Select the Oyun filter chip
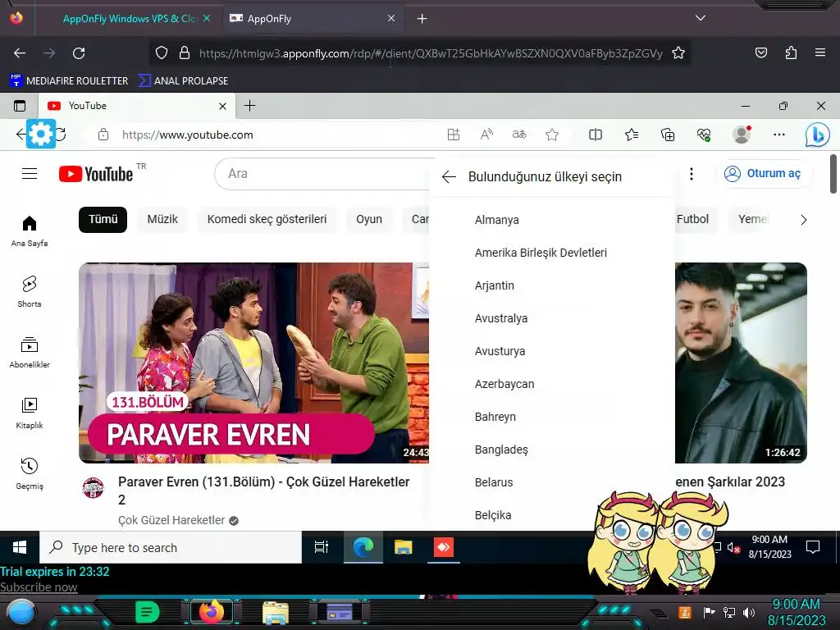Image resolution: width=840 pixels, height=630 pixels. pyautogui.click(x=369, y=219)
